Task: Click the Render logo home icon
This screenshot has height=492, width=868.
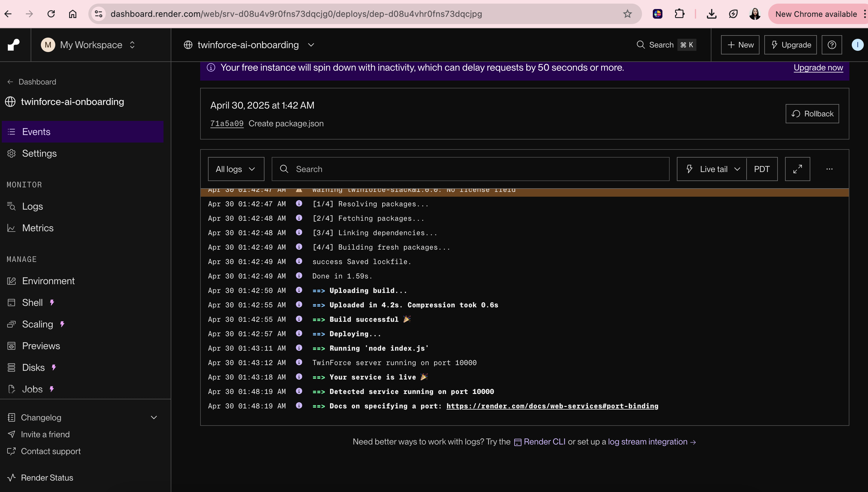Action: point(14,45)
